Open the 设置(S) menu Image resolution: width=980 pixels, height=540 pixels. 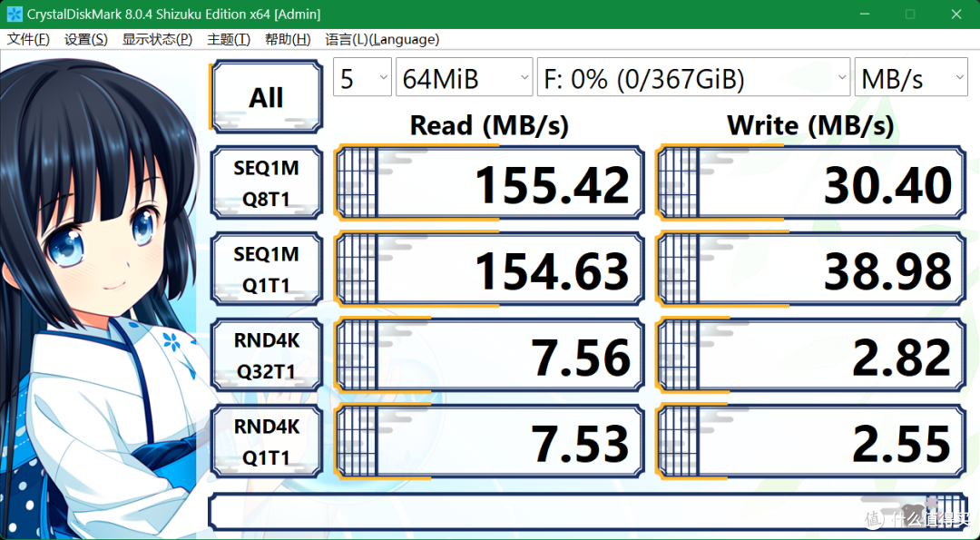[85, 39]
